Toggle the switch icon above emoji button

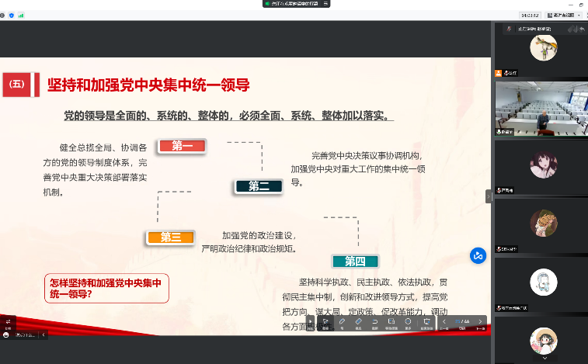pos(9,321)
